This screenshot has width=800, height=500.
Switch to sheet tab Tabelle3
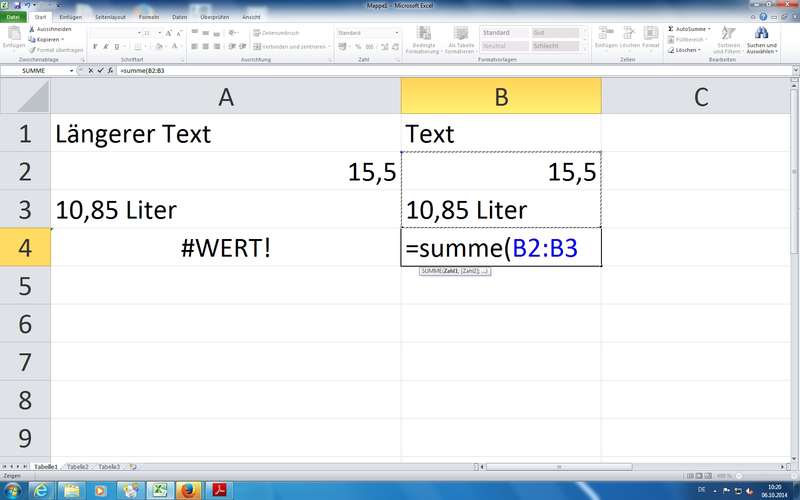click(109, 467)
